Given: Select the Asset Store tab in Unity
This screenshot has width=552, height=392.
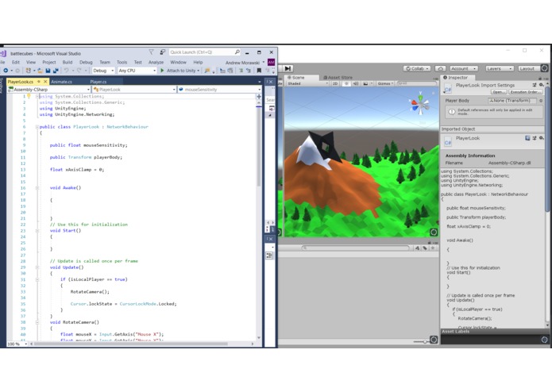Looking at the screenshot, I should click(x=338, y=77).
